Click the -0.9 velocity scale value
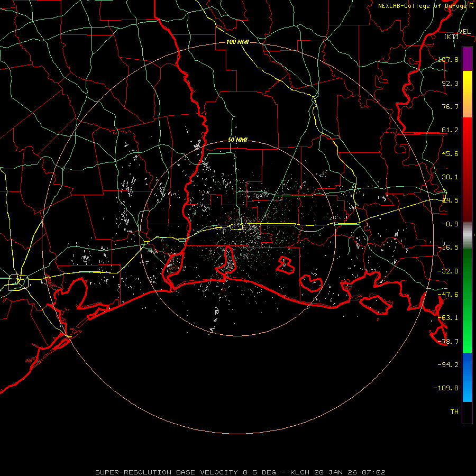The image size is (476, 476). click(450, 224)
